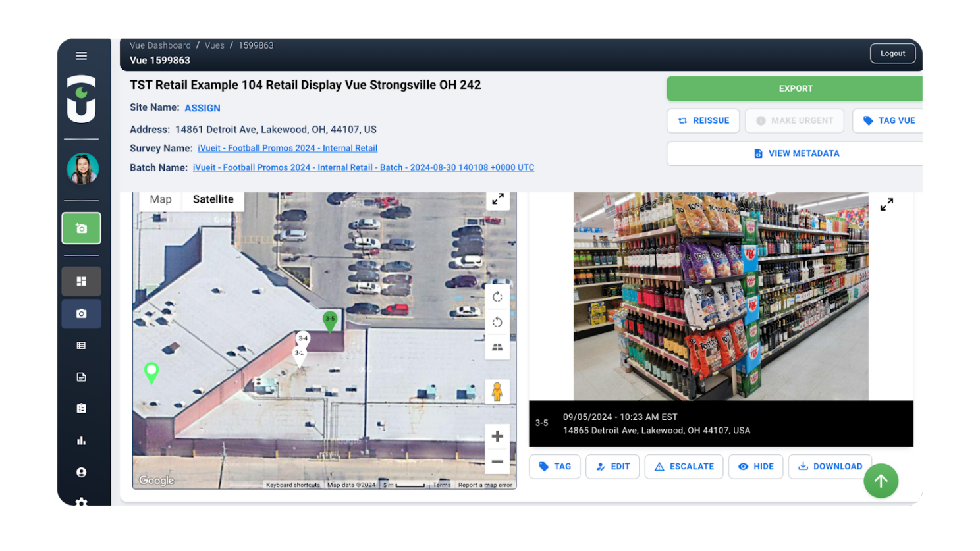This screenshot has height=551, width=980.
Task: Expand the shelf photo to fullscreen
Action: [886, 205]
